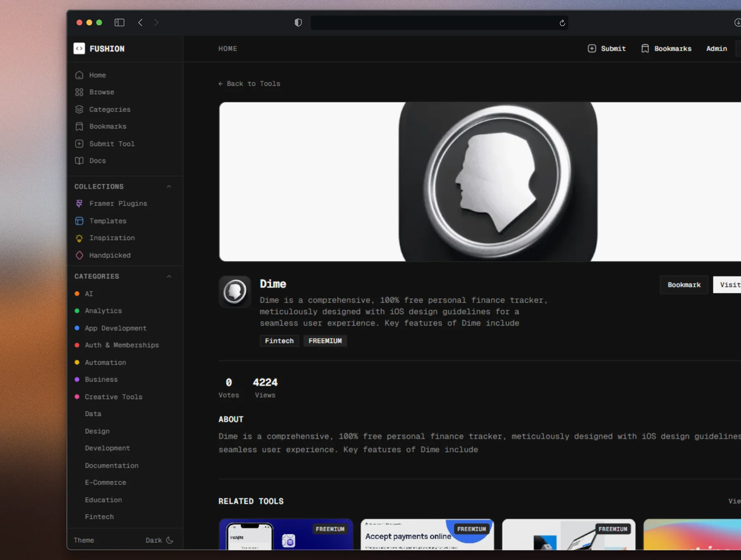The image size is (741, 560).
Task: Go back using the browser back arrow
Action: (140, 23)
